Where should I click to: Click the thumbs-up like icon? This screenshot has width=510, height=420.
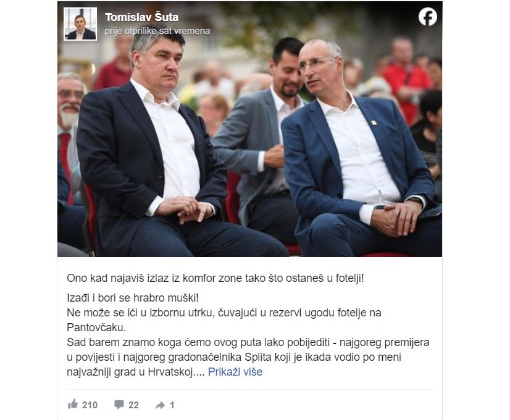point(73,404)
